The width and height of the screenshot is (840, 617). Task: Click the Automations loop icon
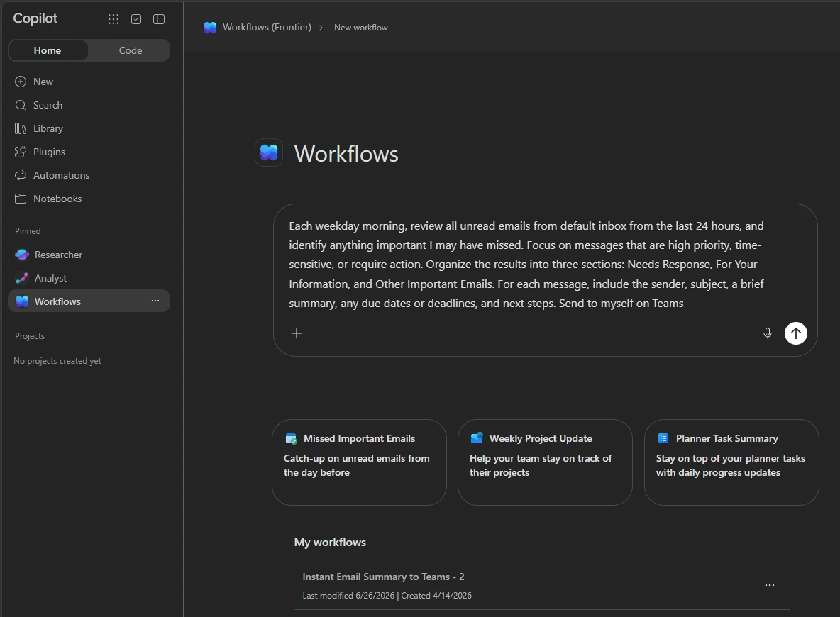[21, 175]
